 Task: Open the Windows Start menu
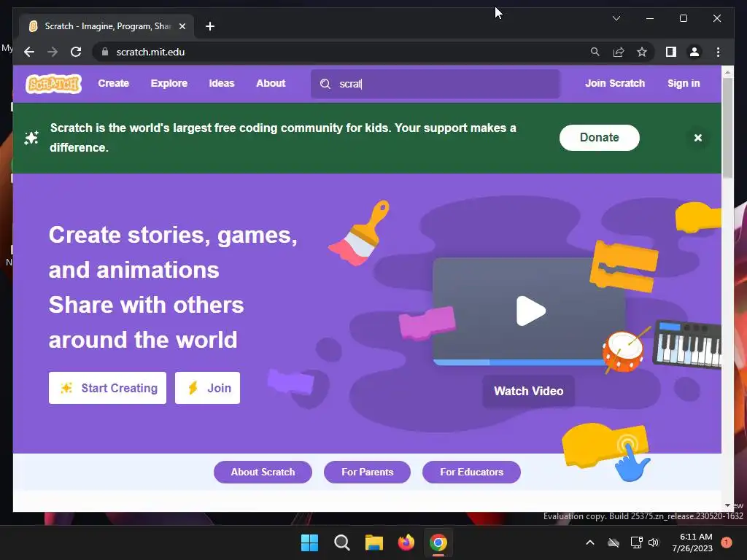(x=309, y=542)
